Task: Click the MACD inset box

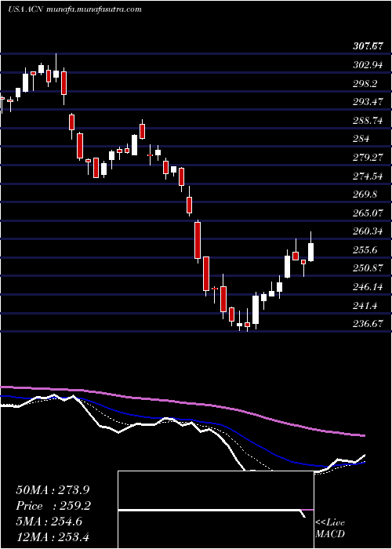Action: click(x=216, y=510)
